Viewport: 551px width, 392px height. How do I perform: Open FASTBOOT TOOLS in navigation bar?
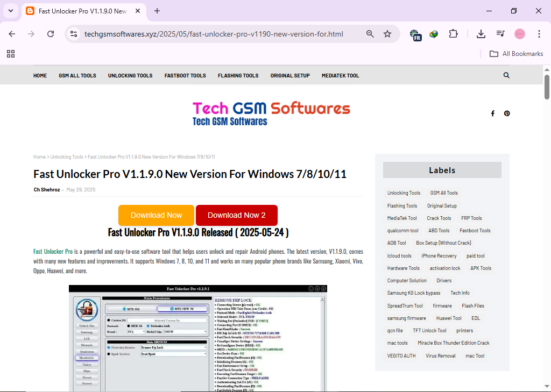[x=185, y=75]
